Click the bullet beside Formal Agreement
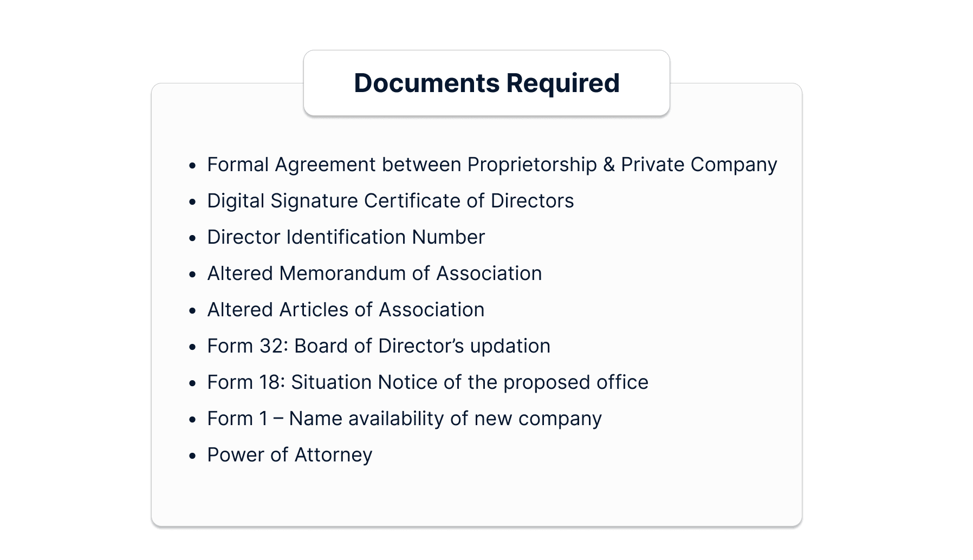The width and height of the screenshot is (973, 560). coord(192,166)
